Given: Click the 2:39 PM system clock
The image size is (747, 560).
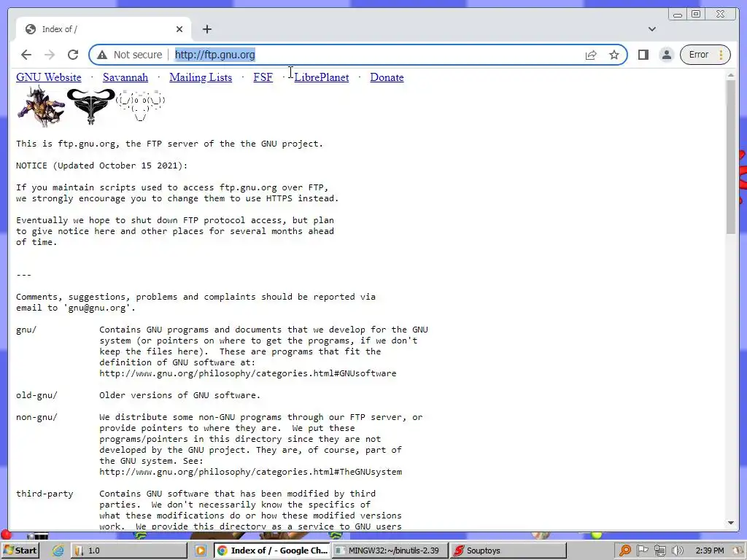Looking at the screenshot, I should tap(709, 551).
